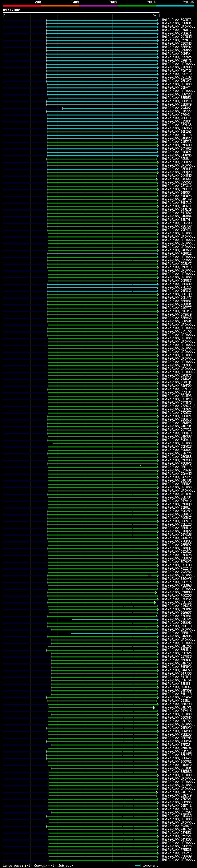Viewport: 197px width, 868px height.
Task: Click label UniRef100_C1E8F9
Action: point(176,104)
